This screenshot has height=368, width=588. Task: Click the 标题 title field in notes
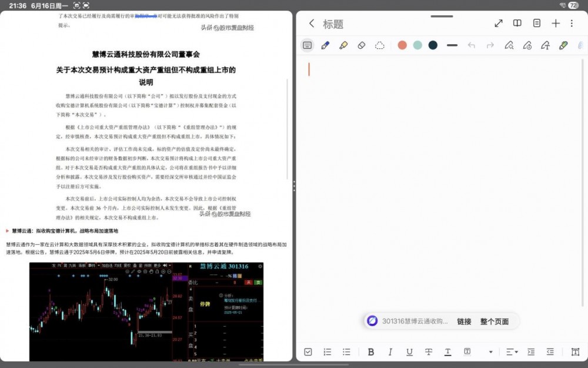[x=333, y=24]
